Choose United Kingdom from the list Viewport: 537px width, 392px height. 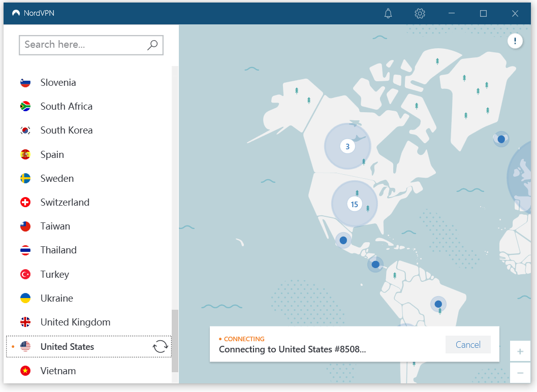coord(89,322)
